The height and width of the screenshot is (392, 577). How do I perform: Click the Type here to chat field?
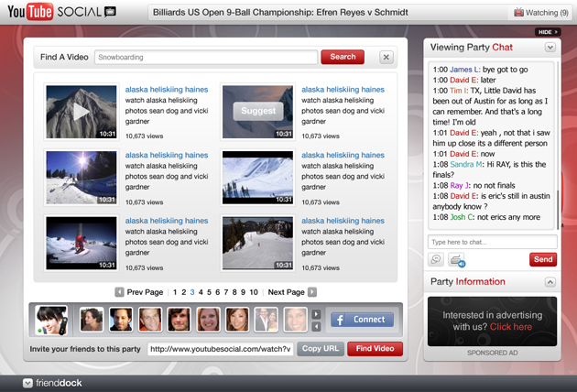tap(493, 242)
